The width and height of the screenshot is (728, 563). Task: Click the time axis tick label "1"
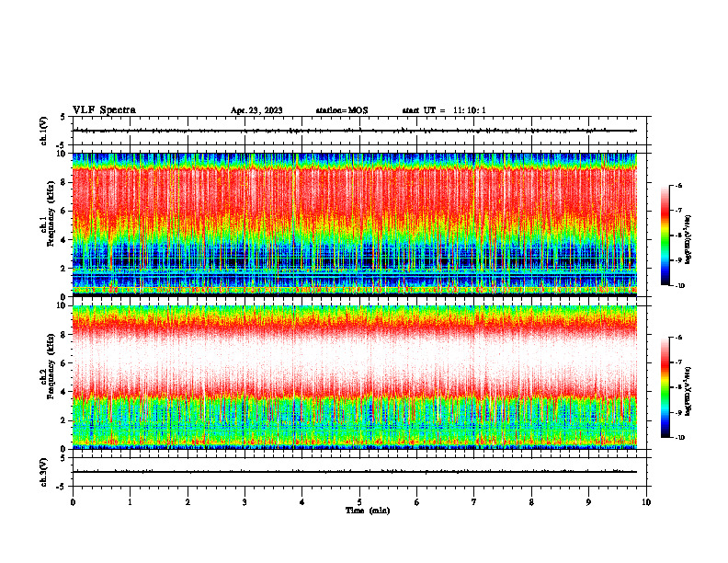pos(130,502)
